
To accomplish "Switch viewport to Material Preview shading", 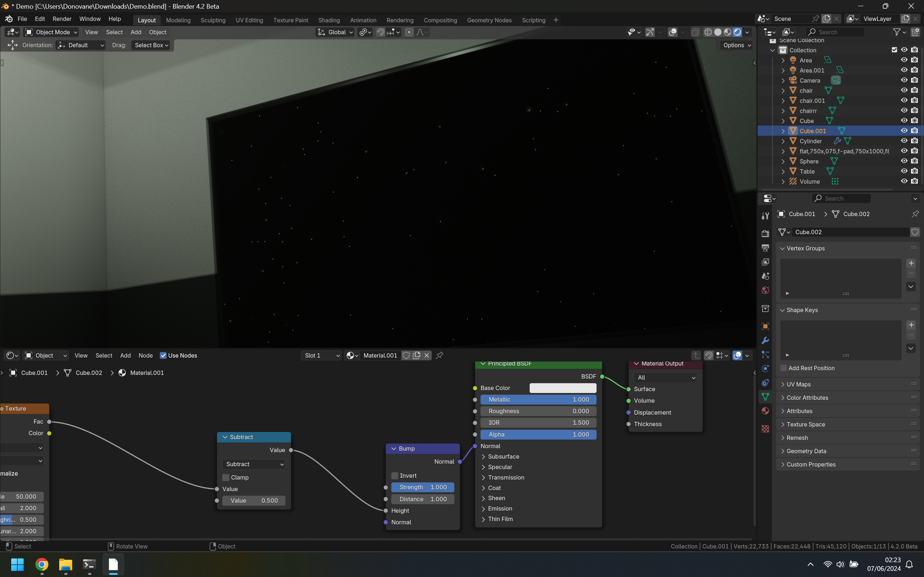I will coord(728,32).
